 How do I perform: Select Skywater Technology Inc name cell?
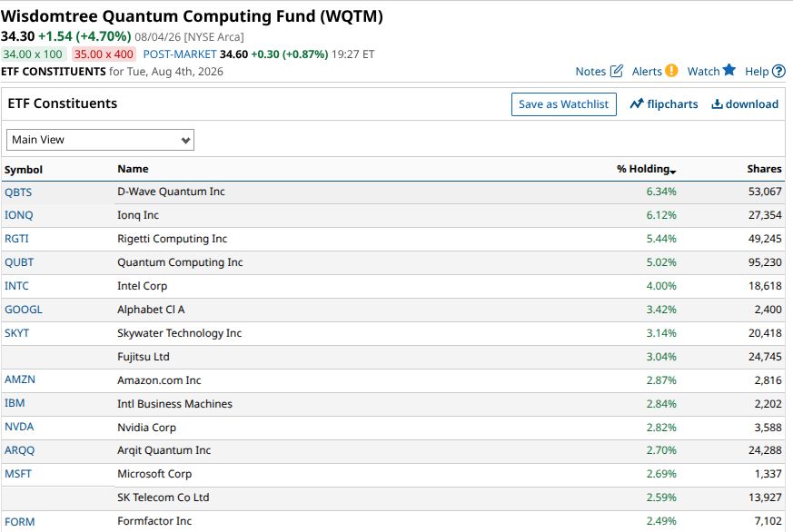pyautogui.click(x=180, y=333)
